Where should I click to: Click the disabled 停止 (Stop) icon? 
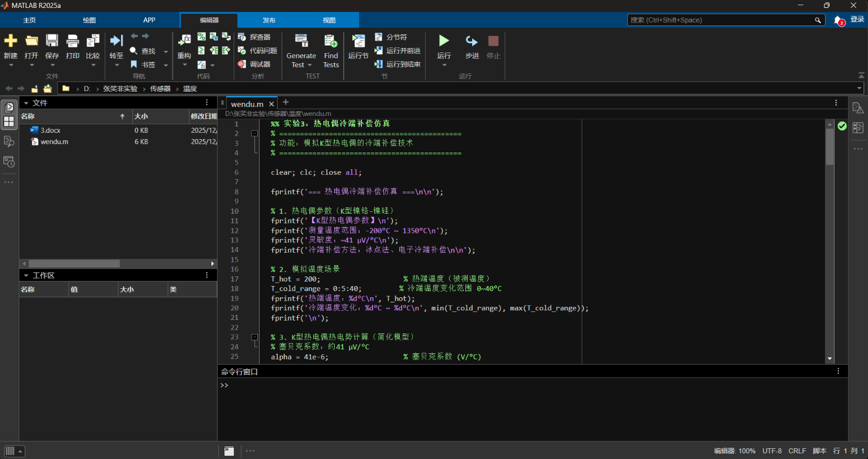494,41
